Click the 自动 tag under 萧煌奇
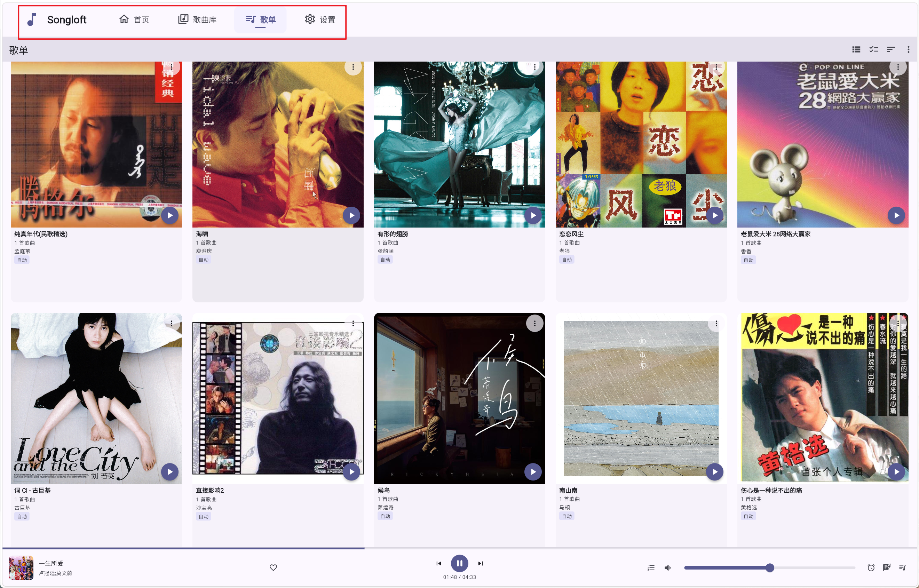This screenshot has width=919, height=588. coord(385,516)
